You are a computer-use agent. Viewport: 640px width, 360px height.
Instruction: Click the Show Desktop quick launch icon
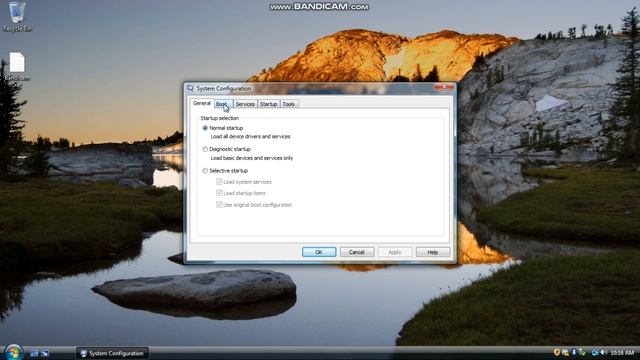[x=34, y=353]
